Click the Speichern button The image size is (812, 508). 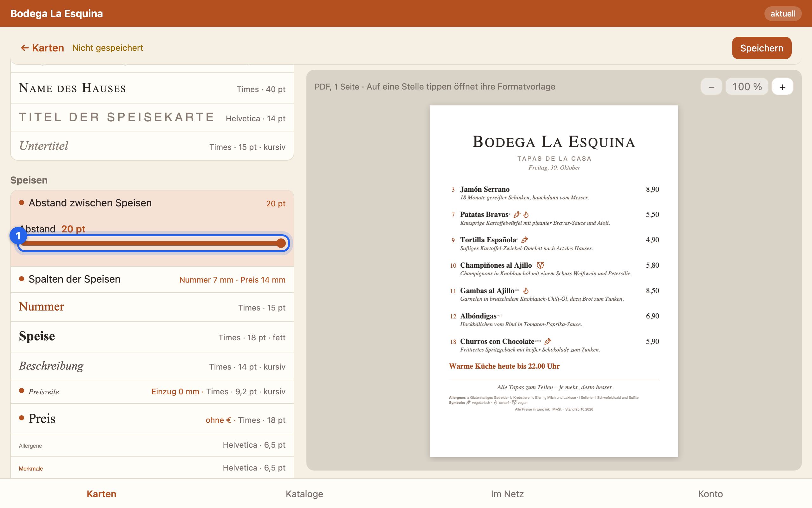pos(761,48)
